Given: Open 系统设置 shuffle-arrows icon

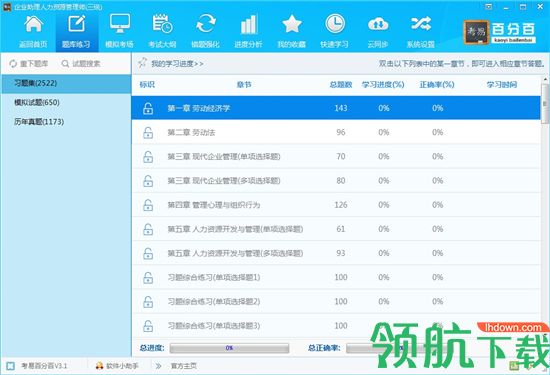Looking at the screenshot, I should pos(421,24).
